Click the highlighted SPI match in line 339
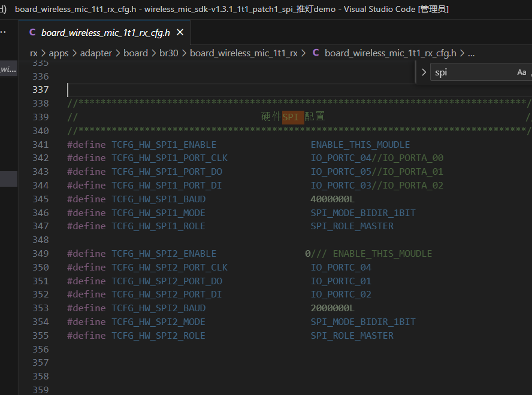 [293, 117]
